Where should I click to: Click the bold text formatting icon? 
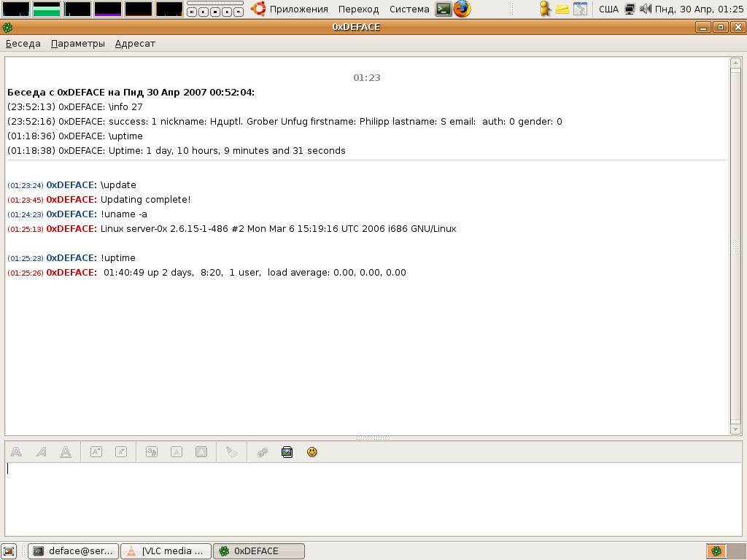[x=16, y=452]
